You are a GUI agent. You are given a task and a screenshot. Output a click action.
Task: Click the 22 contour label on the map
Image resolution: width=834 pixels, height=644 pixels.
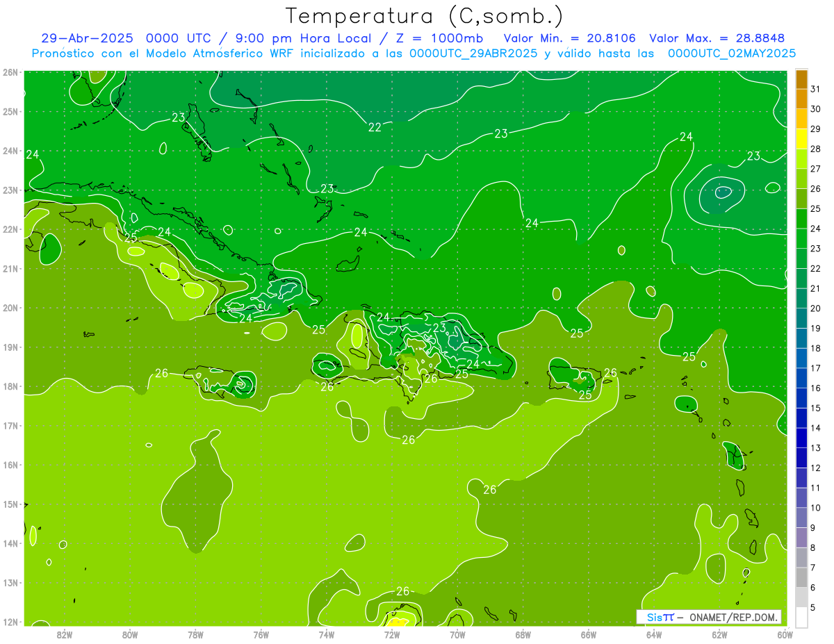coord(375,127)
